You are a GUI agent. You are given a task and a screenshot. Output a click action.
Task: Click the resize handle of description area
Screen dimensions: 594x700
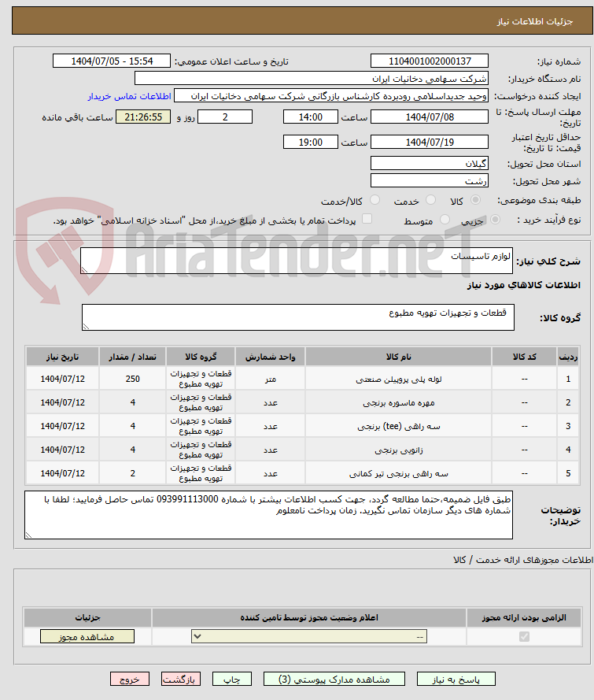(x=84, y=270)
